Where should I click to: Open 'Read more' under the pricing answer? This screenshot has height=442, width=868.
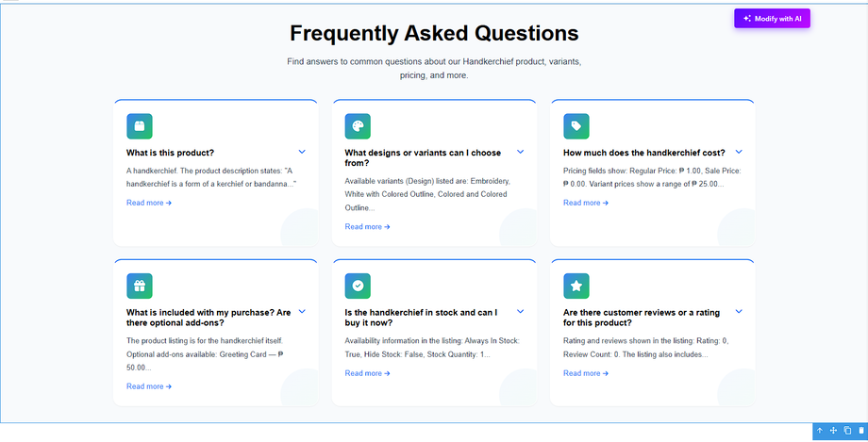click(x=585, y=203)
